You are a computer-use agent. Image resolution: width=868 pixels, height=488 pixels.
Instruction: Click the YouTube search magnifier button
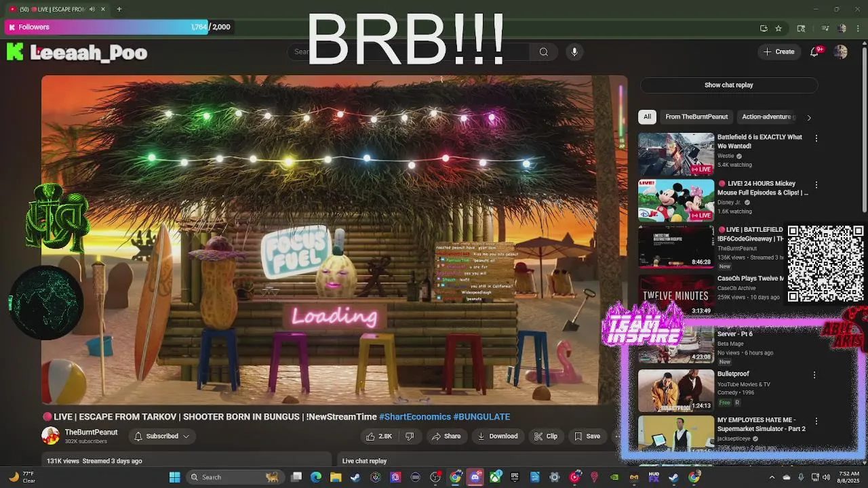coord(543,52)
